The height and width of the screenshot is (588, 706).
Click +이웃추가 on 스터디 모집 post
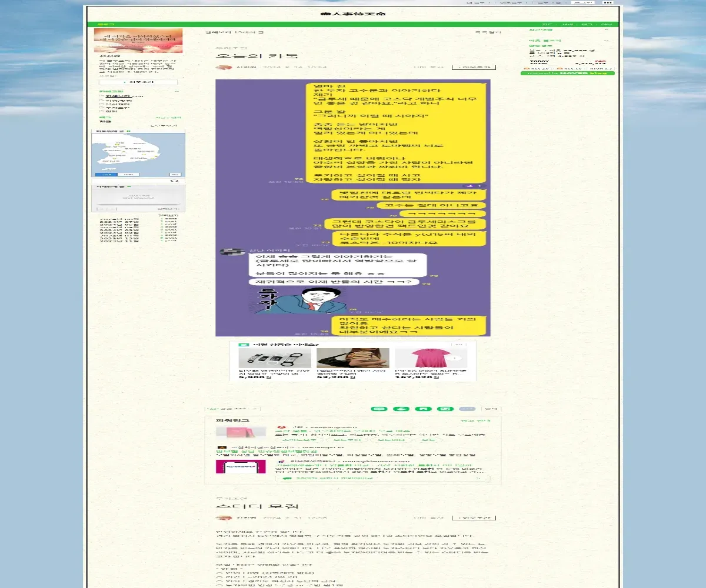(x=474, y=518)
